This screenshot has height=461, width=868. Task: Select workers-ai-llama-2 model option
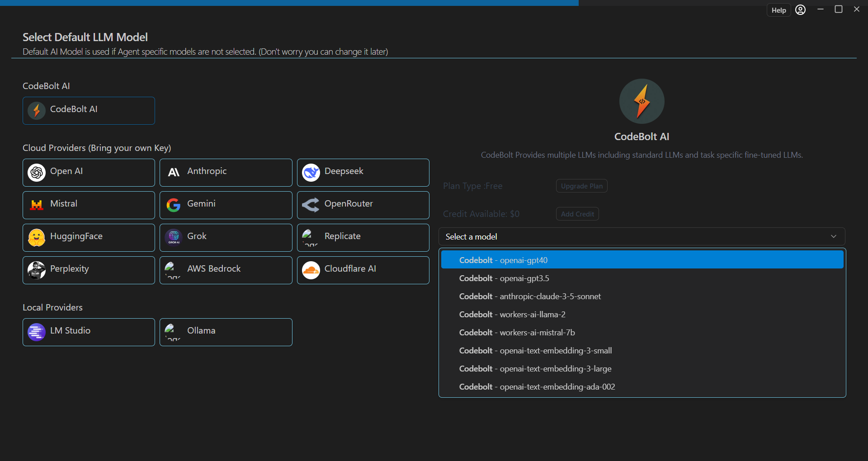coord(642,314)
